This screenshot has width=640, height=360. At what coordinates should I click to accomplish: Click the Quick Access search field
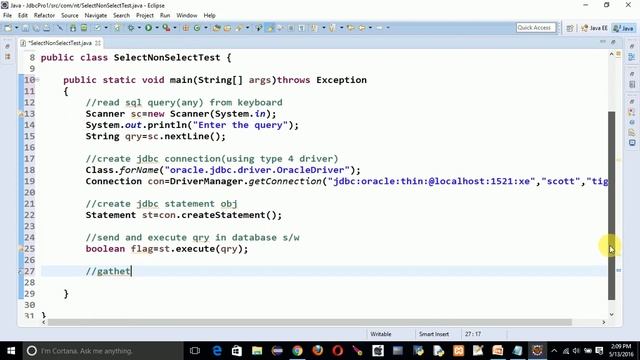536,27
